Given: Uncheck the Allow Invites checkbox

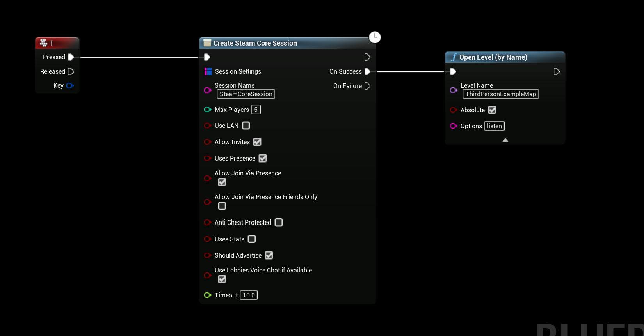Looking at the screenshot, I should (x=257, y=142).
